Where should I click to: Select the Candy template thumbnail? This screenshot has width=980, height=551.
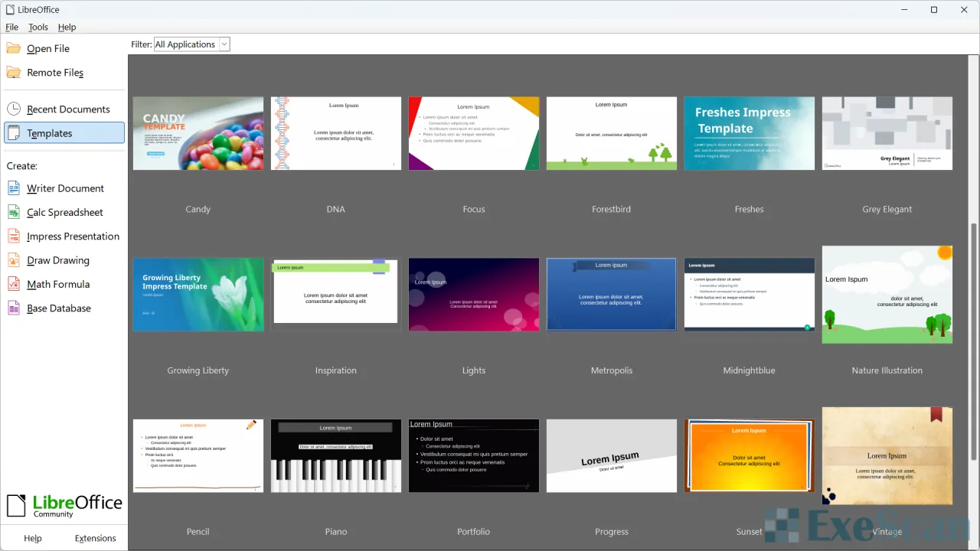[198, 133]
